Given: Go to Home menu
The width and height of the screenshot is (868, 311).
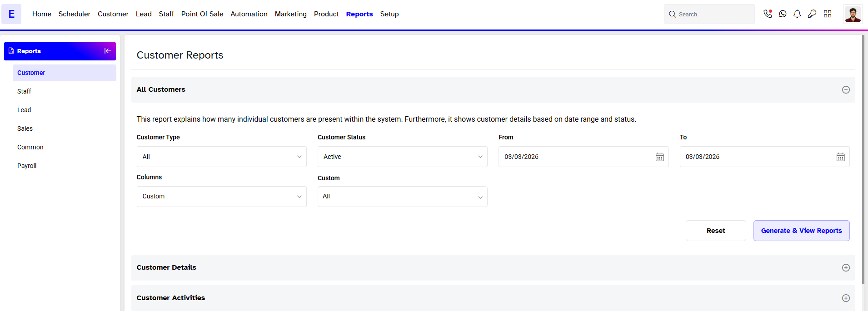Looking at the screenshot, I should [42, 14].
